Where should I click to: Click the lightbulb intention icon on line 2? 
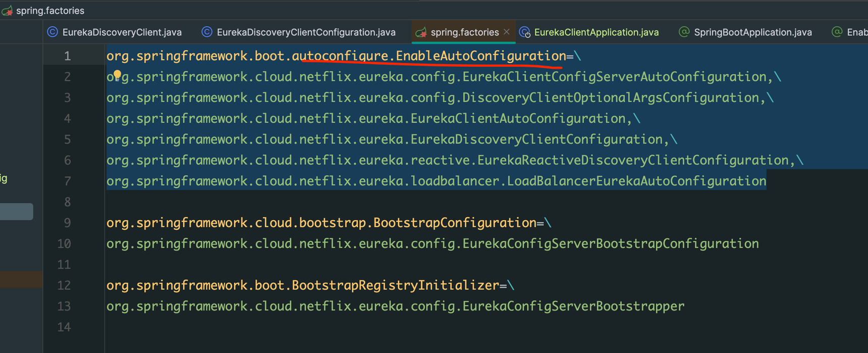click(117, 75)
